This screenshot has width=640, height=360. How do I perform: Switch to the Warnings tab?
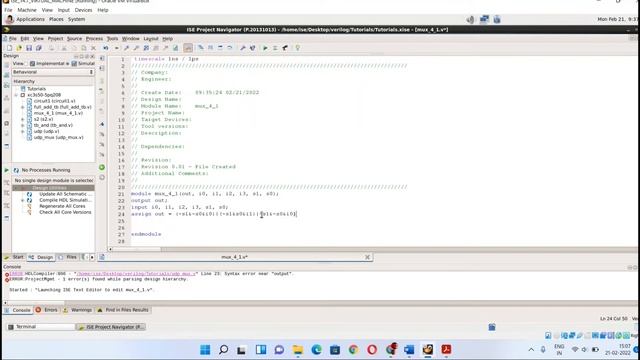[x=78, y=310]
